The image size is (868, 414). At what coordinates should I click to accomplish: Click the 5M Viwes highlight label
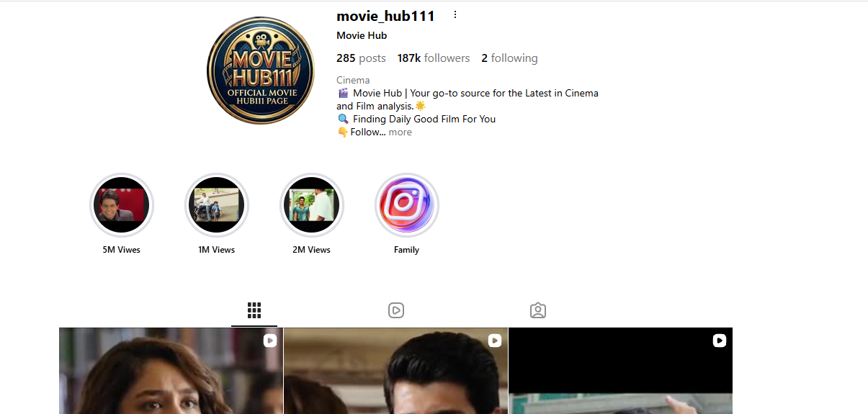tap(122, 250)
